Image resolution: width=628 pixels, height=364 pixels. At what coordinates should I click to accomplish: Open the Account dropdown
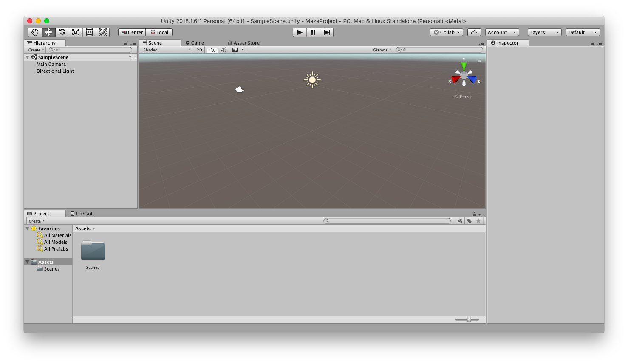click(x=502, y=32)
